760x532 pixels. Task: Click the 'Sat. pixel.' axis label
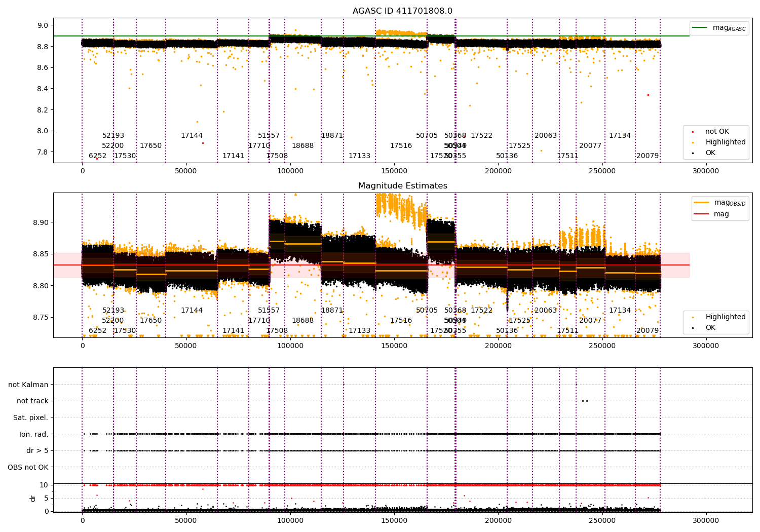coord(31,417)
